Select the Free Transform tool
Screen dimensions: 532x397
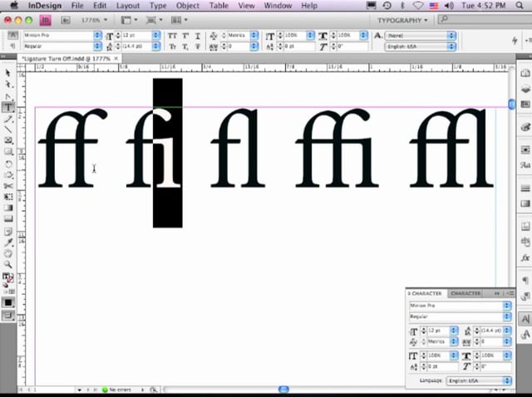click(x=8, y=196)
